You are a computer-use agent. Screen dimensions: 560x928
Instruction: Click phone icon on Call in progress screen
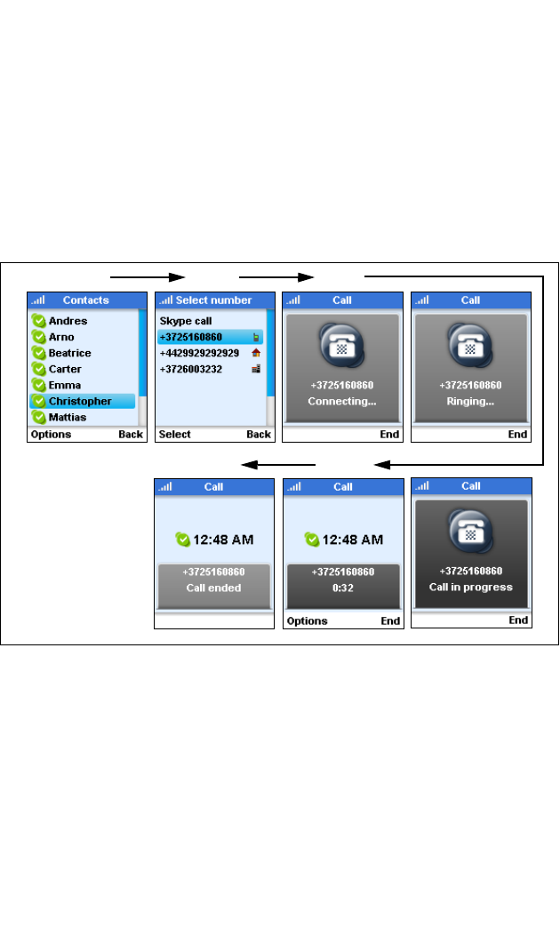click(471, 531)
